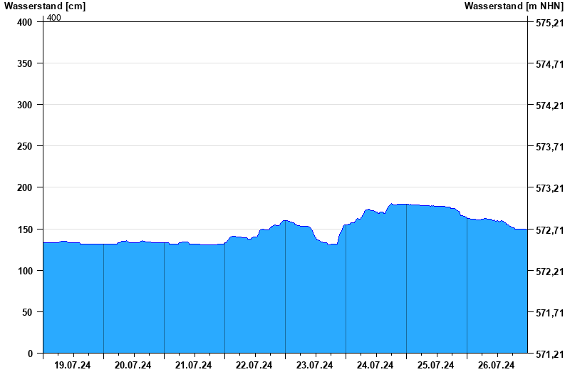Viewport: 570px width, 392px height.
Task: Select the 22.07.24 date label
Action: (x=254, y=366)
